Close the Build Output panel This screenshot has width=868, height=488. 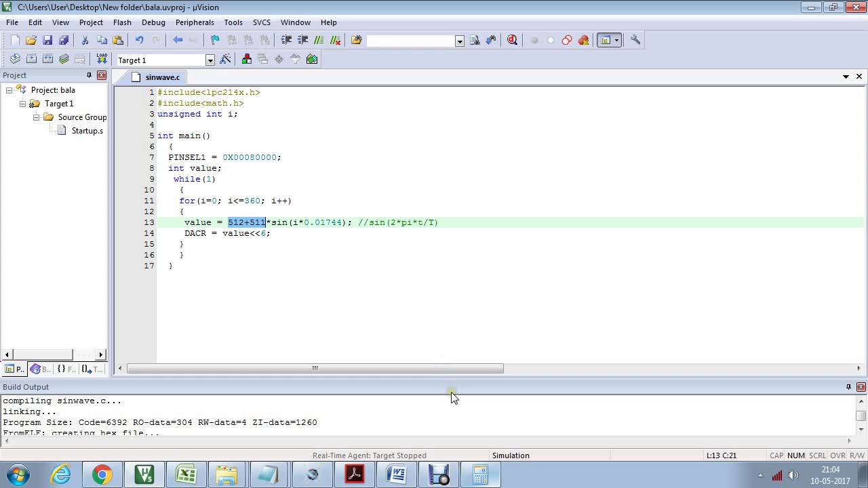point(861,387)
